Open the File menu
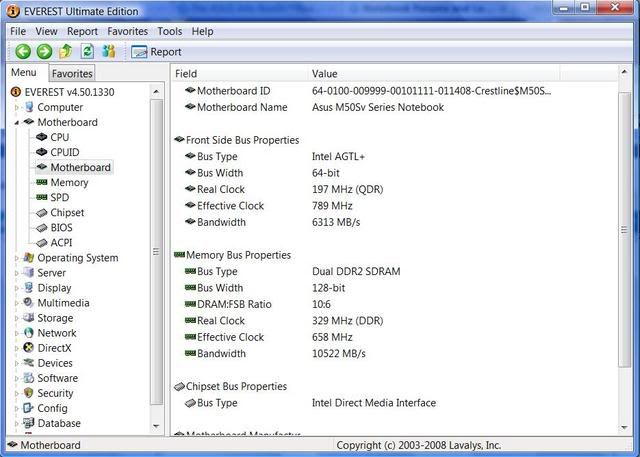This screenshot has height=457, width=640. click(x=18, y=31)
